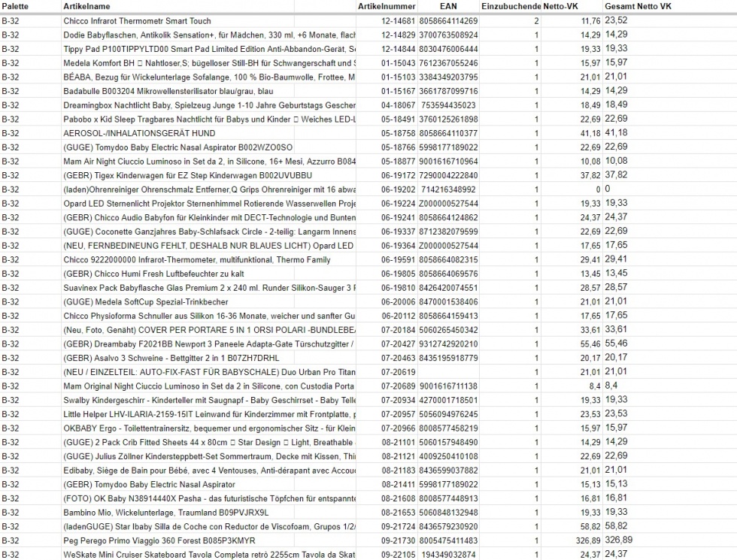Click EAN 8426420074551
This screenshot has width=737, height=560.
(448, 288)
